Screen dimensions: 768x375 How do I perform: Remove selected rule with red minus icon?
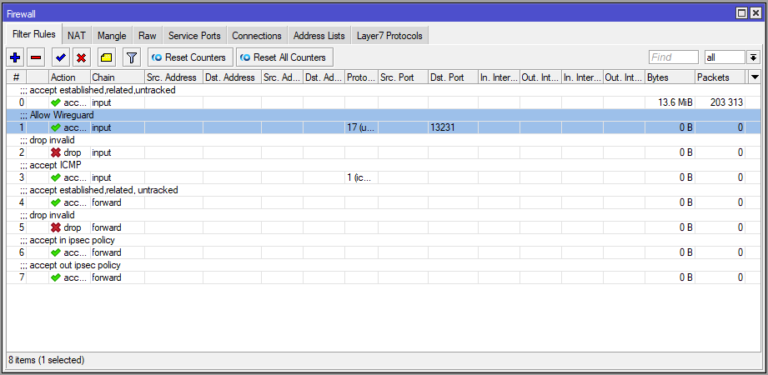coord(36,58)
